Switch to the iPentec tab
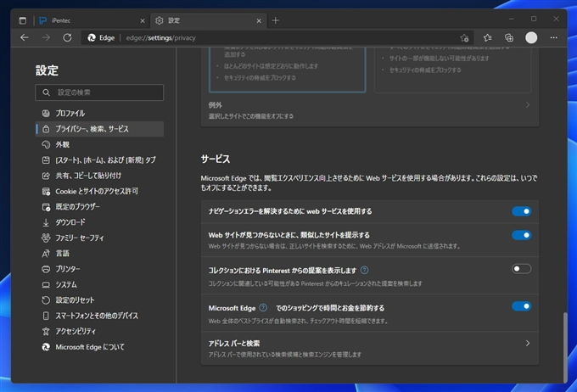This screenshot has width=577, height=392. pyautogui.click(x=92, y=20)
